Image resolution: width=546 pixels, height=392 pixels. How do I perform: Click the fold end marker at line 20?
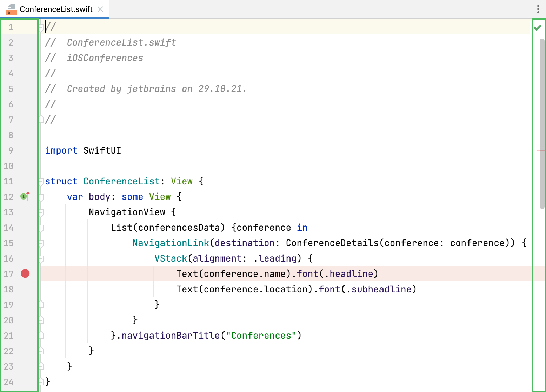pos(41,320)
